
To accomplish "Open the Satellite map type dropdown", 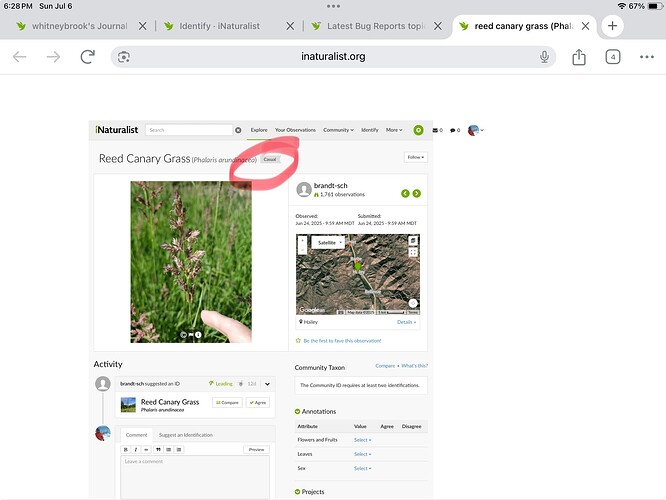I will click(327, 243).
